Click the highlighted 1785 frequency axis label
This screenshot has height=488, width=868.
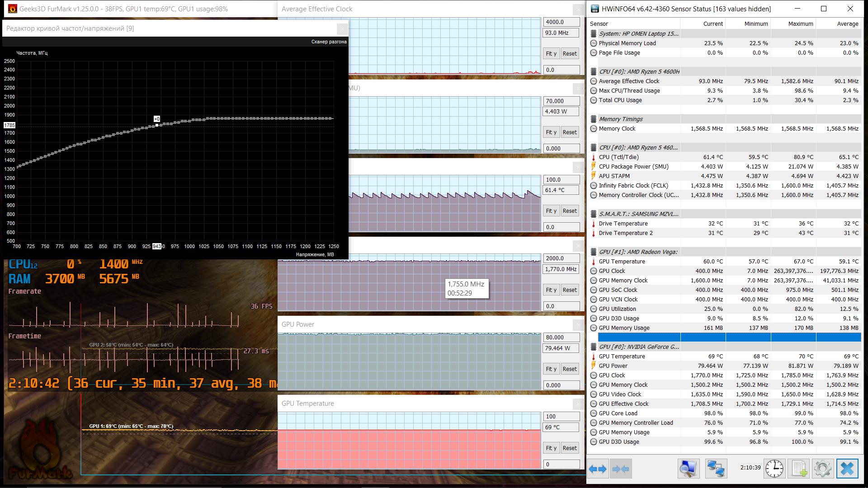[x=9, y=125]
